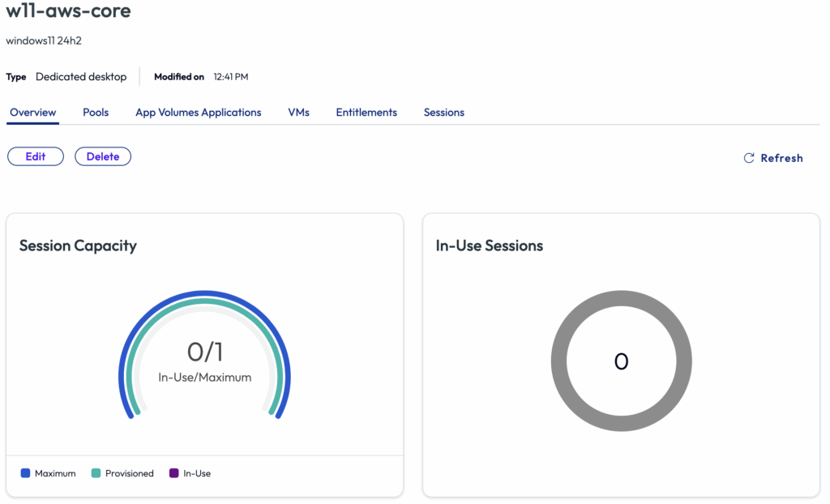Open the Entitlements tab
Screen dimensions: 830x504
[366, 113]
